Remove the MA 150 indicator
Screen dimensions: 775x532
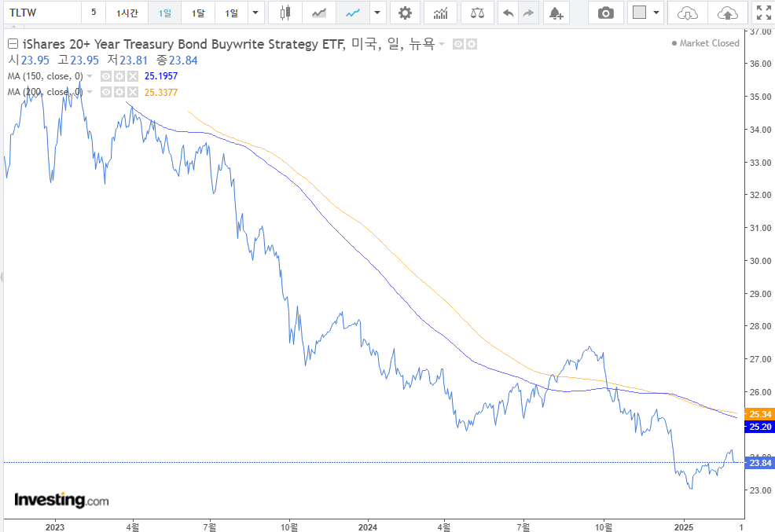[133, 76]
